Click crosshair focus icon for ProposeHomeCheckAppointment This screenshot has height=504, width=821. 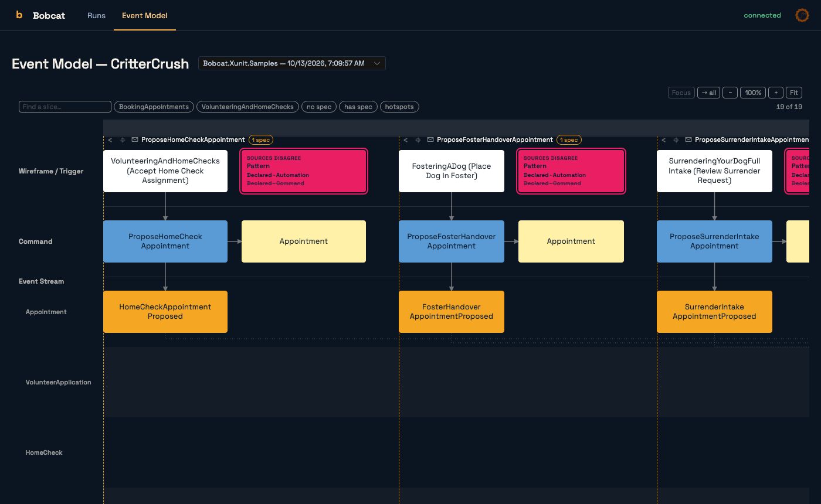(x=123, y=140)
